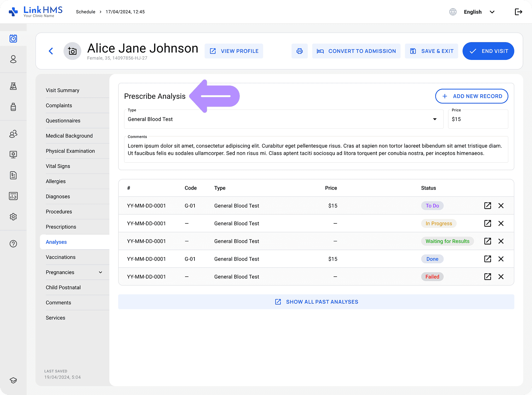Image resolution: width=532 pixels, height=395 pixels.
Task: Click the logout icon in top bar
Action: click(x=518, y=12)
